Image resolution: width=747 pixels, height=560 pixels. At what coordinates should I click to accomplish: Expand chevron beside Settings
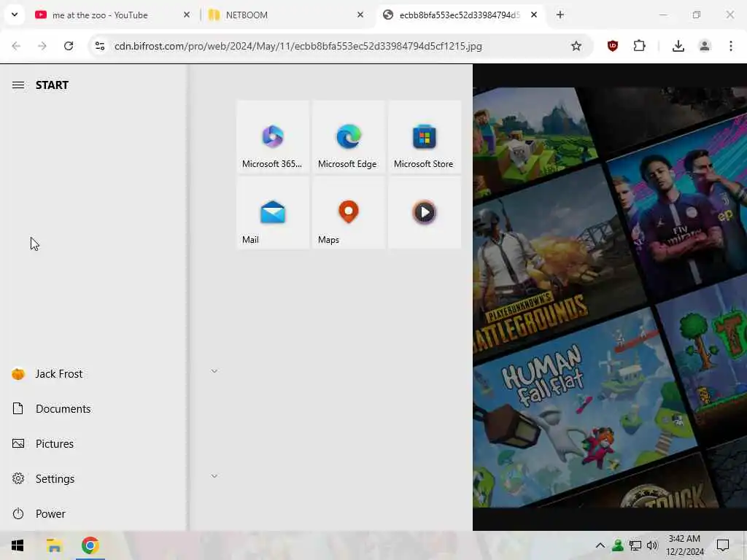(x=214, y=475)
